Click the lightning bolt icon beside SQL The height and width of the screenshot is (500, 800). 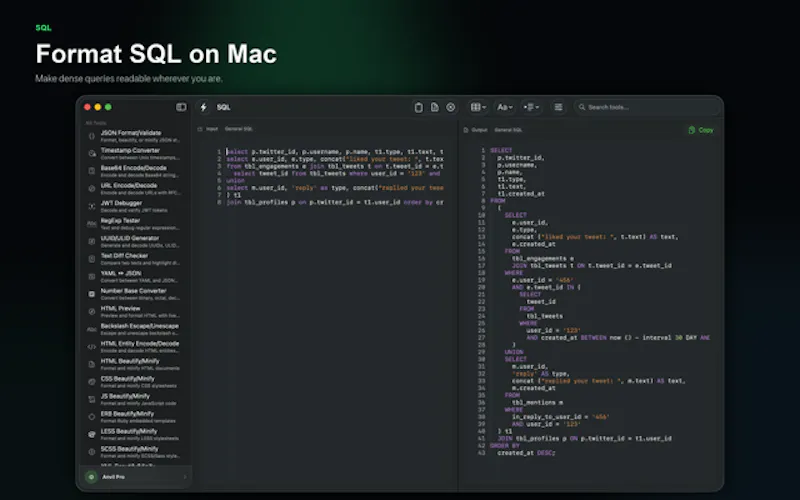pos(204,107)
